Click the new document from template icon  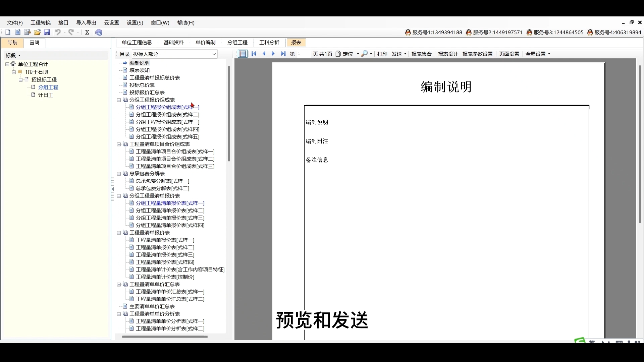pyautogui.click(x=18, y=32)
